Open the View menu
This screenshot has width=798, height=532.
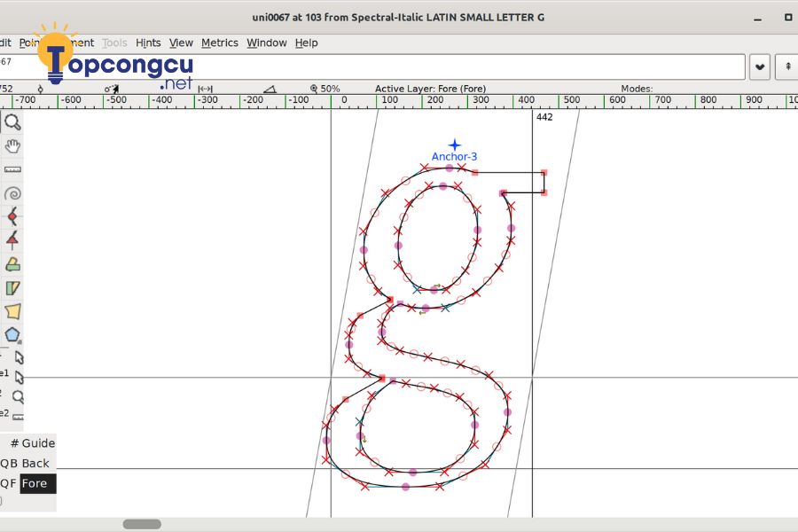pyautogui.click(x=181, y=43)
